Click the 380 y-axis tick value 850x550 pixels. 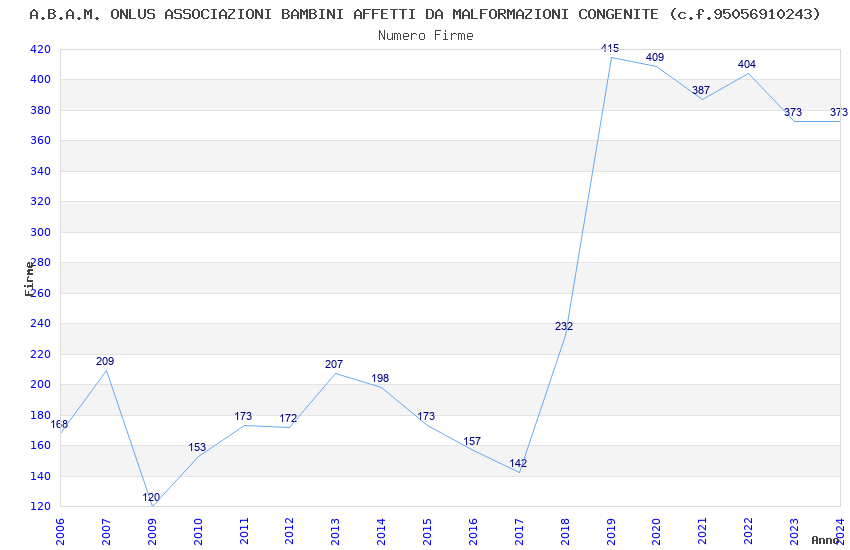coord(41,110)
